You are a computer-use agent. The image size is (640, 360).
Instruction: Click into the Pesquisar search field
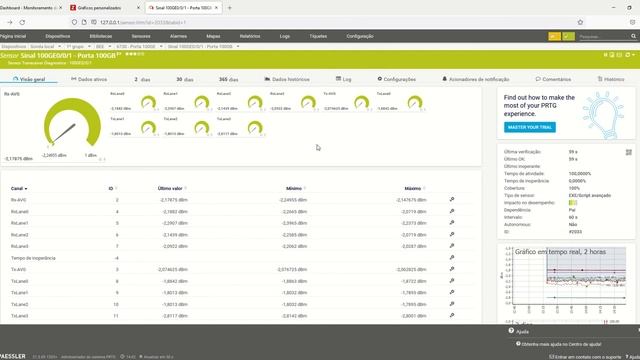(x=603, y=36)
